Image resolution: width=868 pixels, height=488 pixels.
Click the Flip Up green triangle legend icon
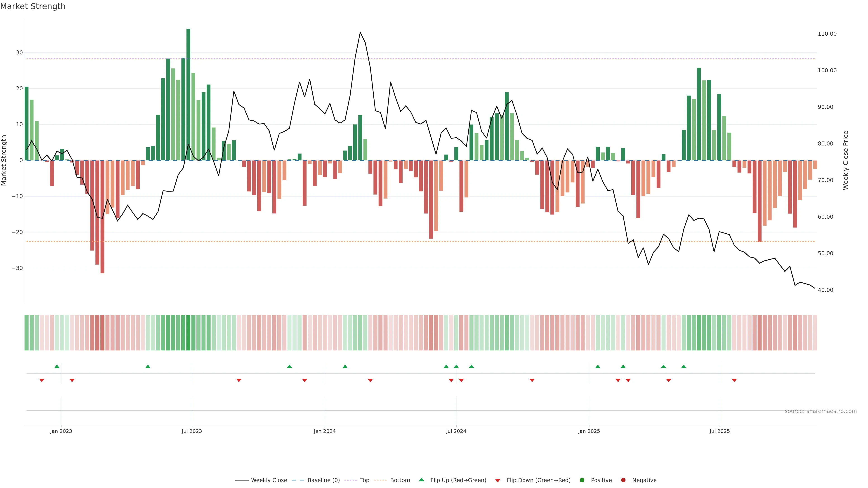[421, 480]
